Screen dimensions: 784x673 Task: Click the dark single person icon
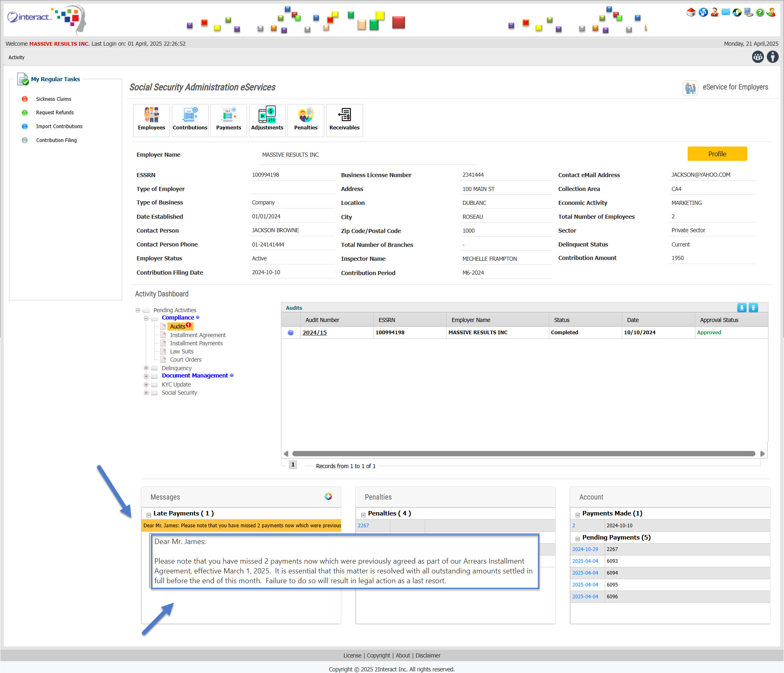pos(773,57)
